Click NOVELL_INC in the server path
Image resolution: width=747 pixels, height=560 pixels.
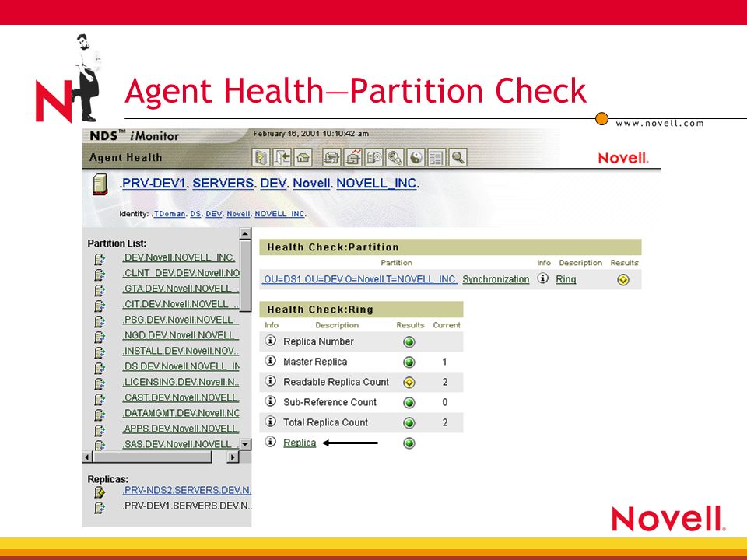point(377,184)
